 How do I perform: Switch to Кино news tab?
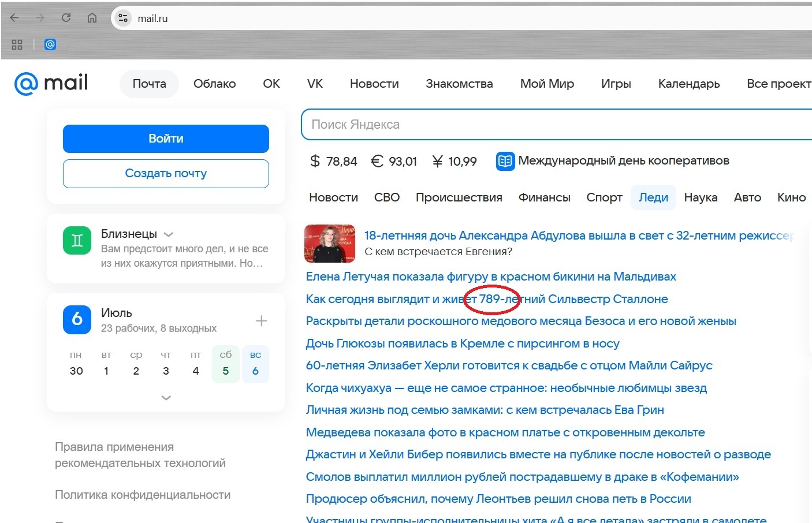(x=791, y=197)
